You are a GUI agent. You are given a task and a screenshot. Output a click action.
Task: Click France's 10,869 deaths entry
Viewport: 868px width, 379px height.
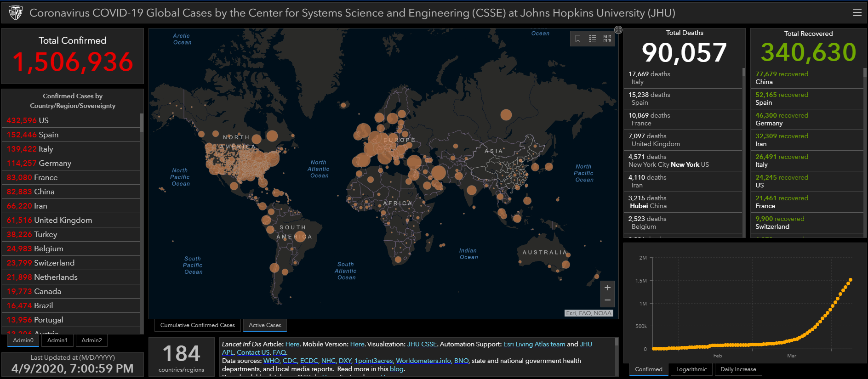pos(683,119)
